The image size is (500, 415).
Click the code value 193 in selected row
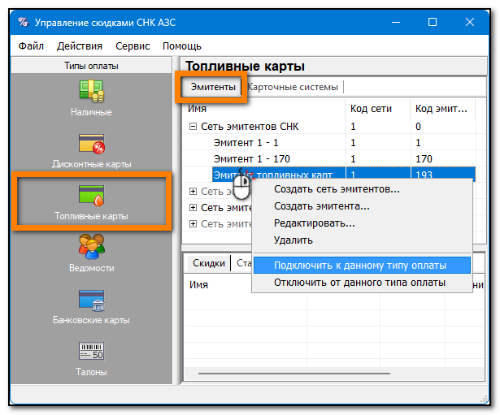click(x=424, y=175)
